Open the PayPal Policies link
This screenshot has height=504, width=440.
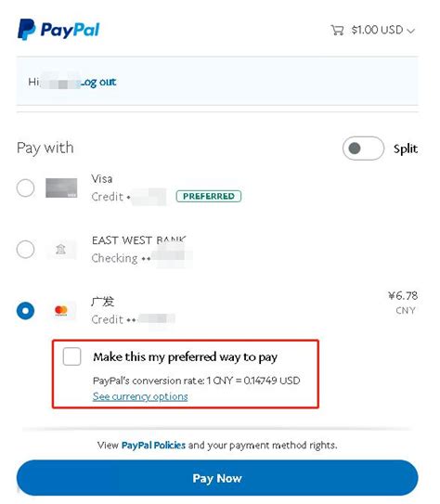pyautogui.click(x=153, y=446)
